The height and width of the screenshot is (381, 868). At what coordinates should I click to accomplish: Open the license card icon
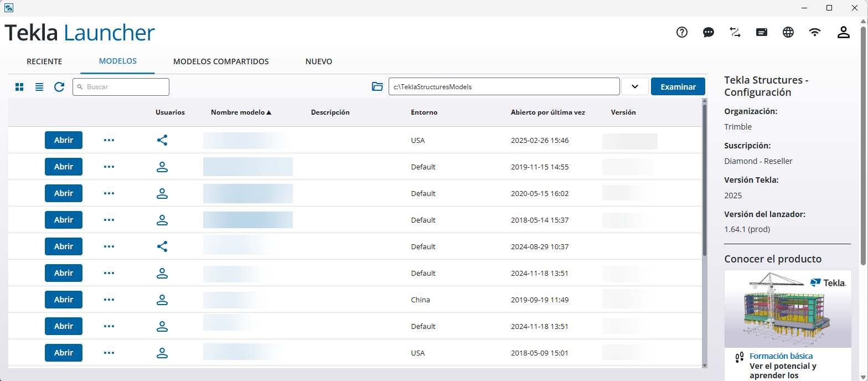click(x=762, y=32)
